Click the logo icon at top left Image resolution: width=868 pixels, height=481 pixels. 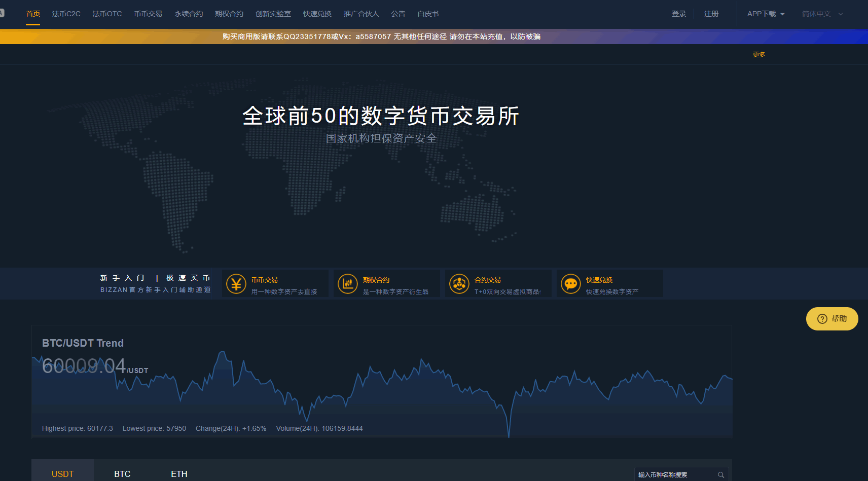point(2,13)
